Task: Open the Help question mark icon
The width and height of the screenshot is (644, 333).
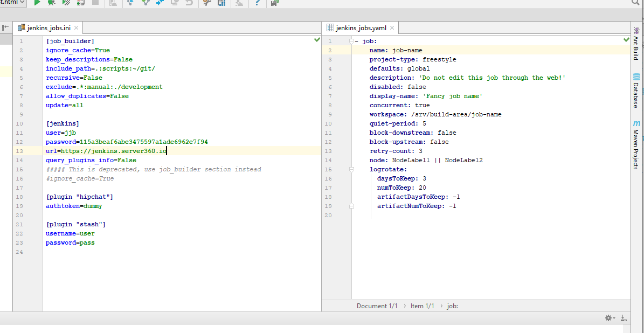Action: [258, 3]
